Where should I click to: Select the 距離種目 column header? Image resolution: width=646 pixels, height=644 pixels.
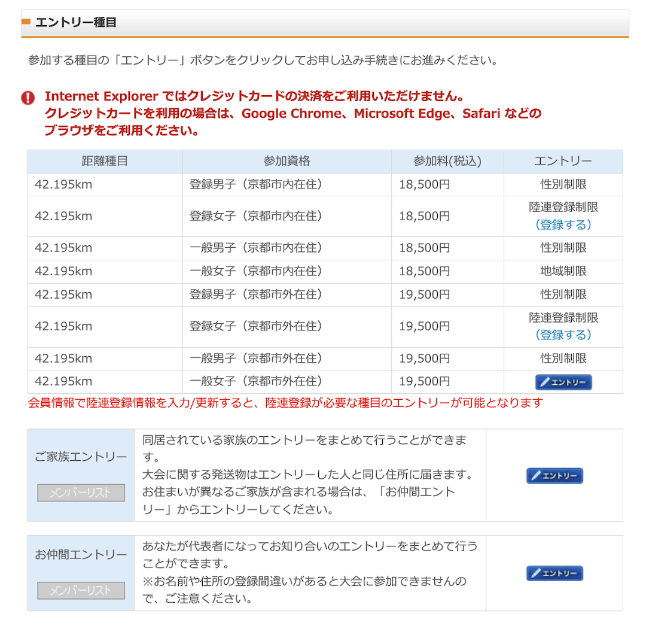tap(105, 161)
